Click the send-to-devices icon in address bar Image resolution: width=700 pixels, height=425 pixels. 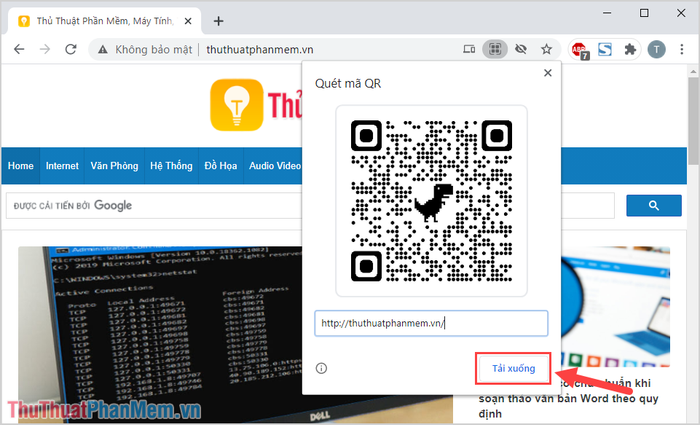(x=469, y=49)
